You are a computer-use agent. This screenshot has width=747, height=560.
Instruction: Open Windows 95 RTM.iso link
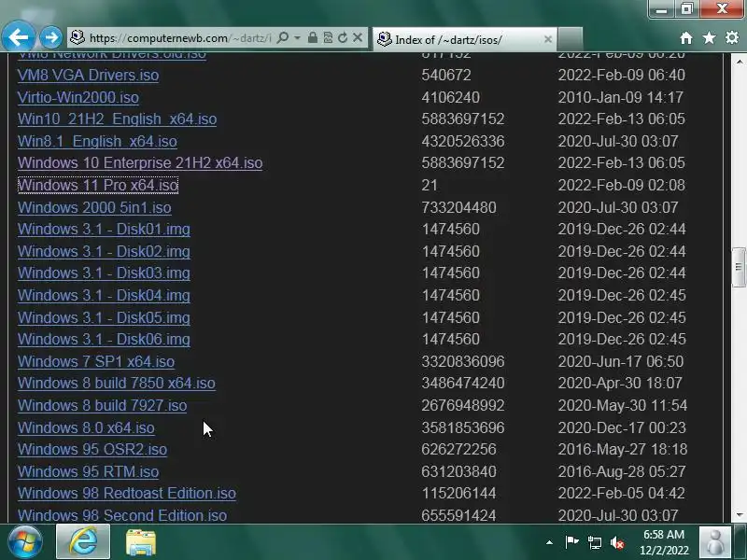tap(88, 471)
